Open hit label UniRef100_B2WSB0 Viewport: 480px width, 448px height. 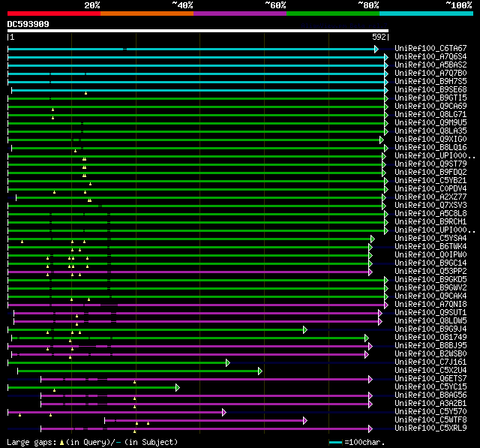tap(430, 354)
